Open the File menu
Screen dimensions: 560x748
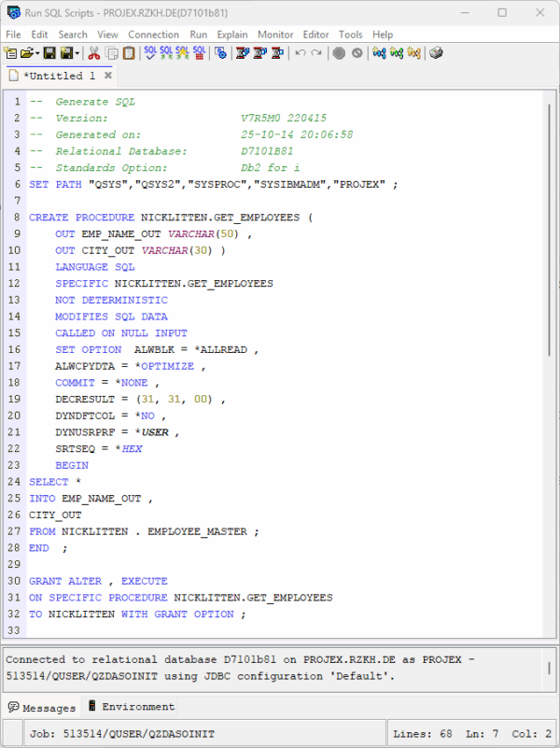(x=13, y=35)
